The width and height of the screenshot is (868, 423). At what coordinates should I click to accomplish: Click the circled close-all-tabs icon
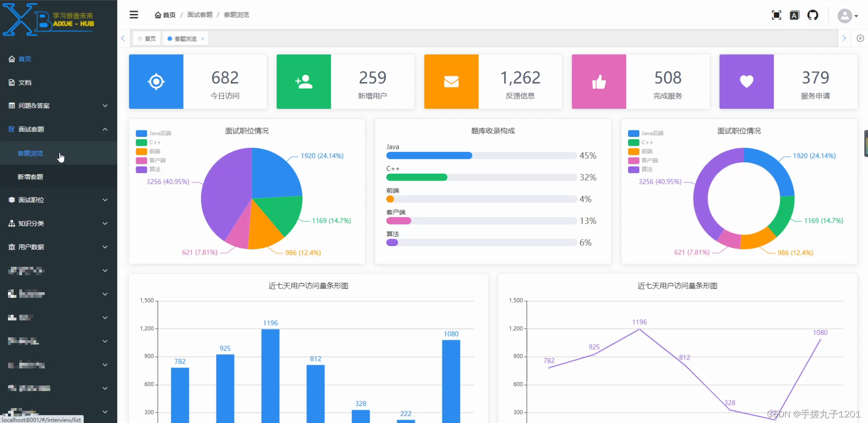(x=860, y=39)
